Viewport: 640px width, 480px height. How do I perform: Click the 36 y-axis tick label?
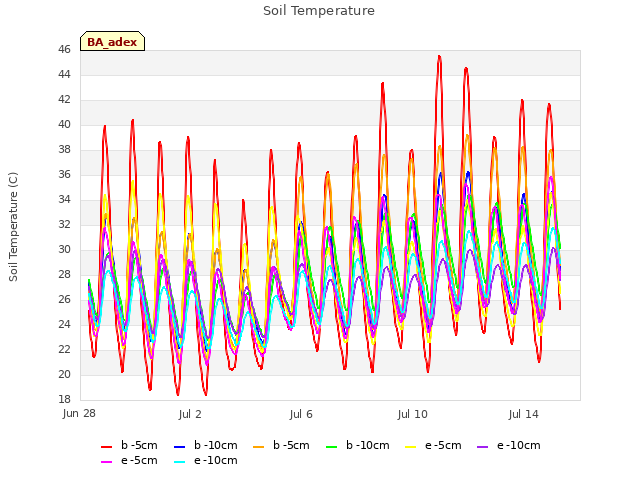(64, 174)
